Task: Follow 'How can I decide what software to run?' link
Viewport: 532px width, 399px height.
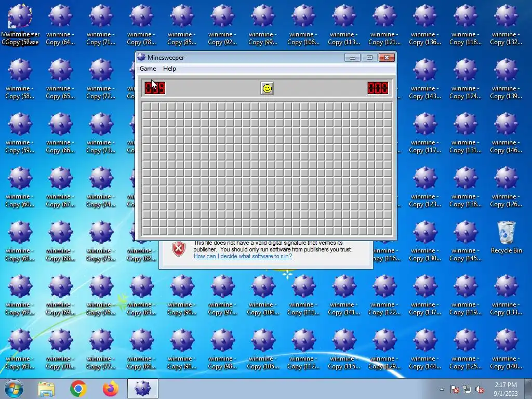Action: (243, 256)
